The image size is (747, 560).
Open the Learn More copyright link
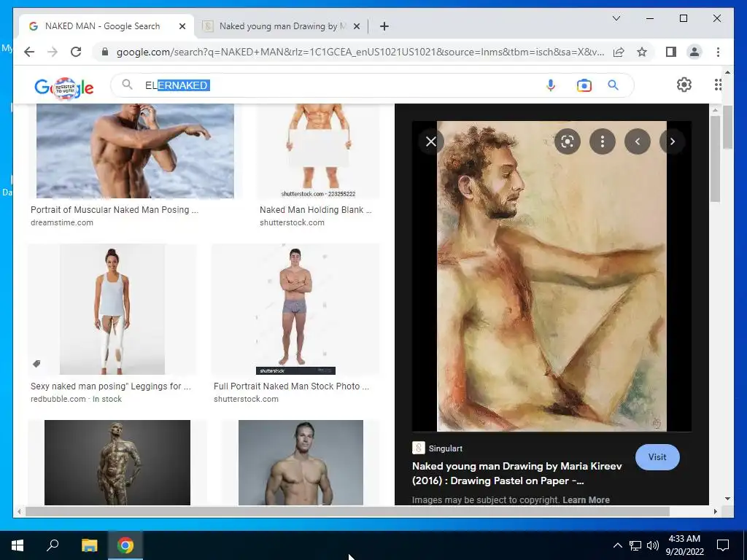point(586,500)
